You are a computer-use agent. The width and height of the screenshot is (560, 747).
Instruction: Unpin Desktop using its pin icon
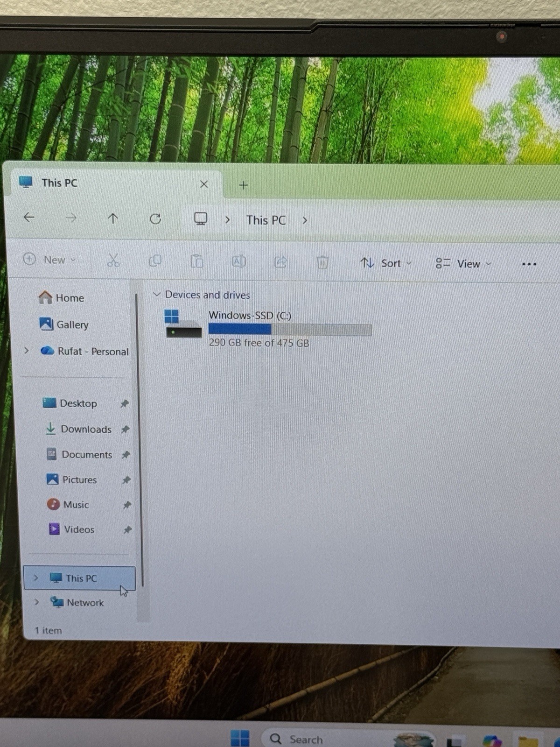[124, 403]
